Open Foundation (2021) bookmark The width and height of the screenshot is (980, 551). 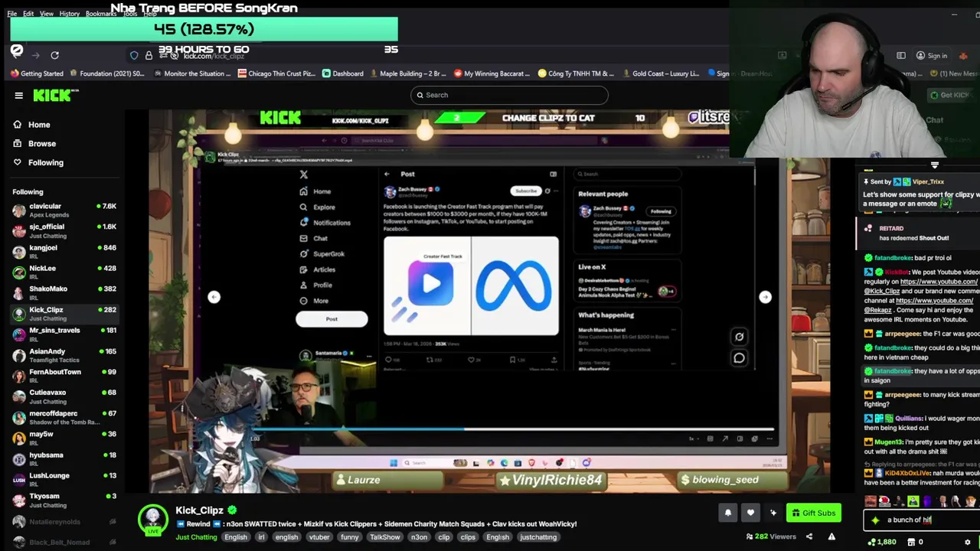106,73
